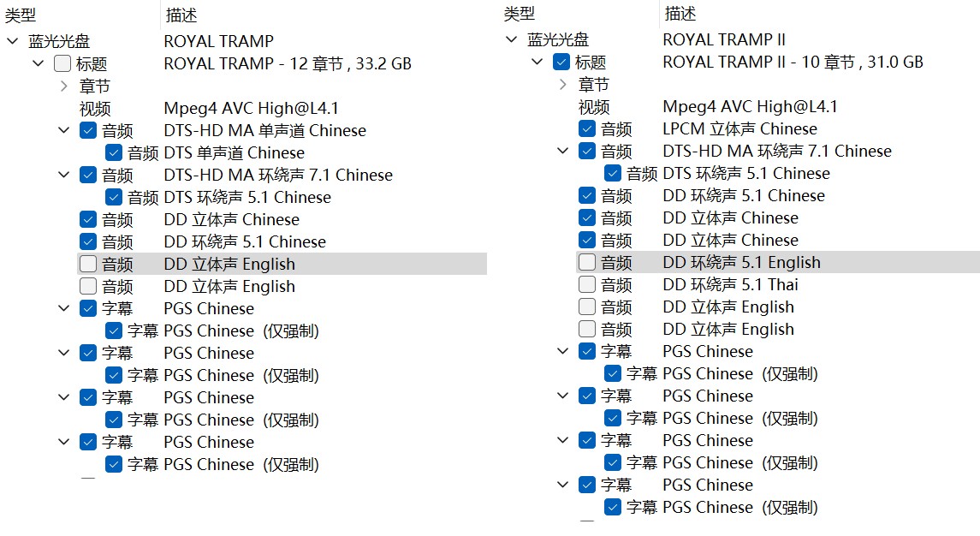Uncheck DD 环绕声 5.1 Chinese in the ROYAL TRAMP II tree
980x536 pixels.
click(587, 196)
